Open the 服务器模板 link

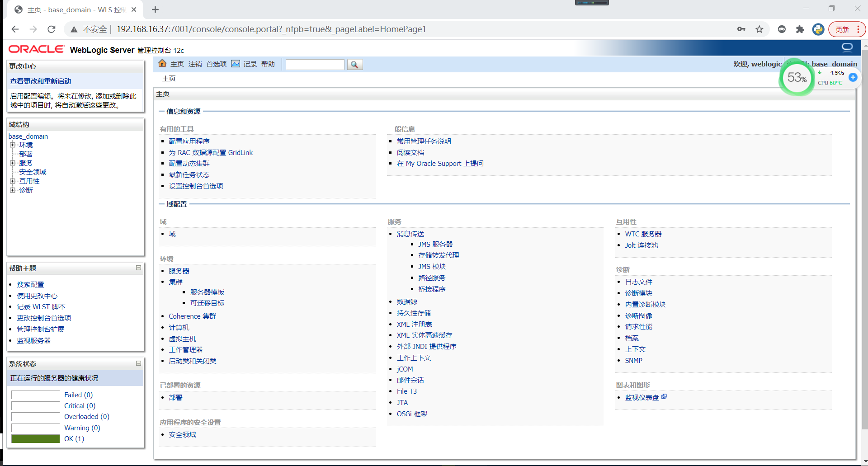coord(207,292)
